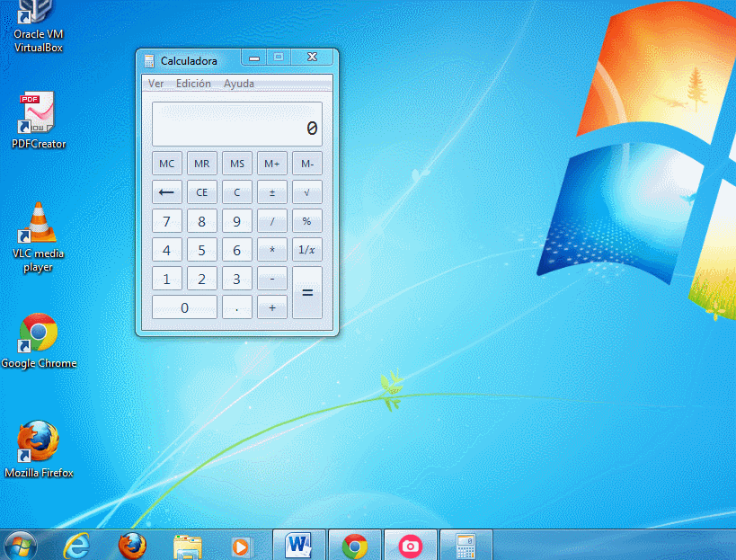The width and height of the screenshot is (736, 560).
Task: Click the C clear button
Action: [237, 192]
